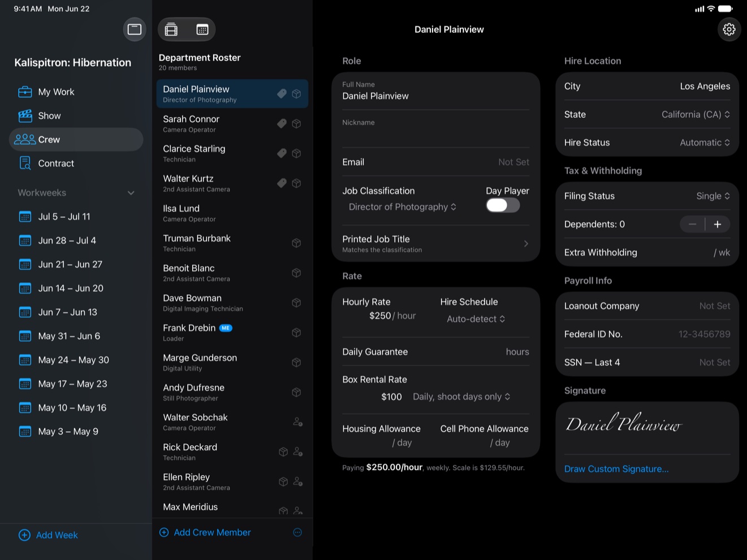Open the Jun 21 – Jun 27 workweek

[x=76, y=264]
